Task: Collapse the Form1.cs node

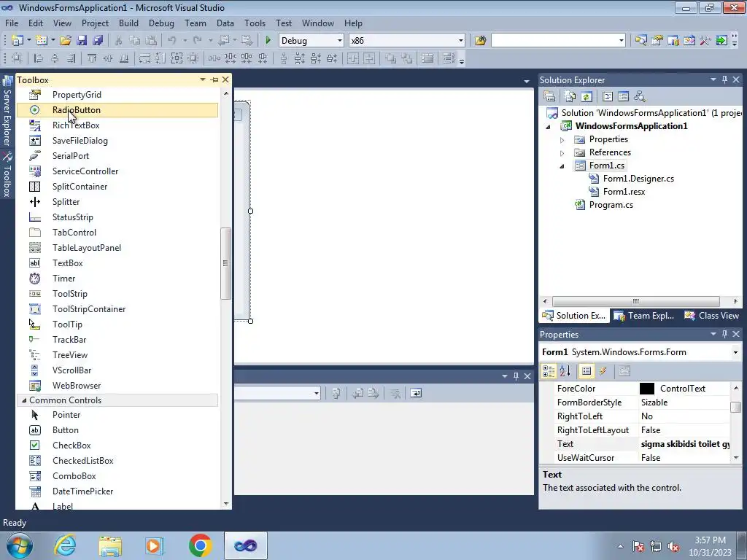Action: tap(562, 166)
